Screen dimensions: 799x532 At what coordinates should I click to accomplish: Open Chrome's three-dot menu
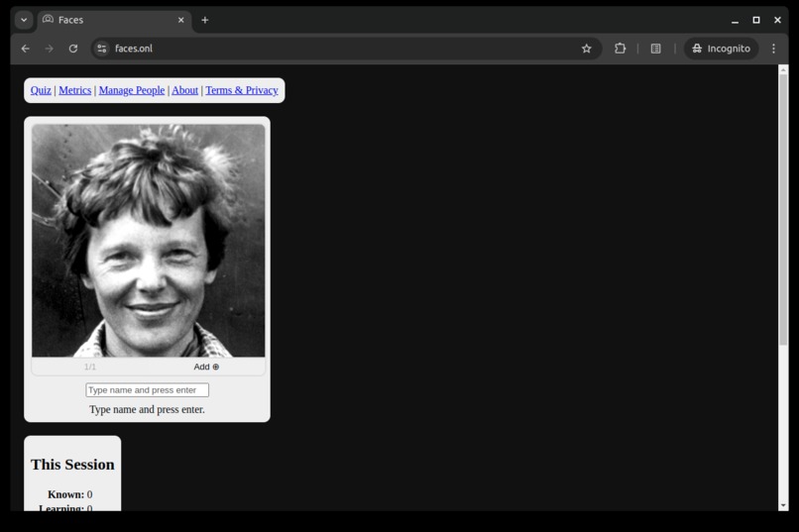(773, 49)
